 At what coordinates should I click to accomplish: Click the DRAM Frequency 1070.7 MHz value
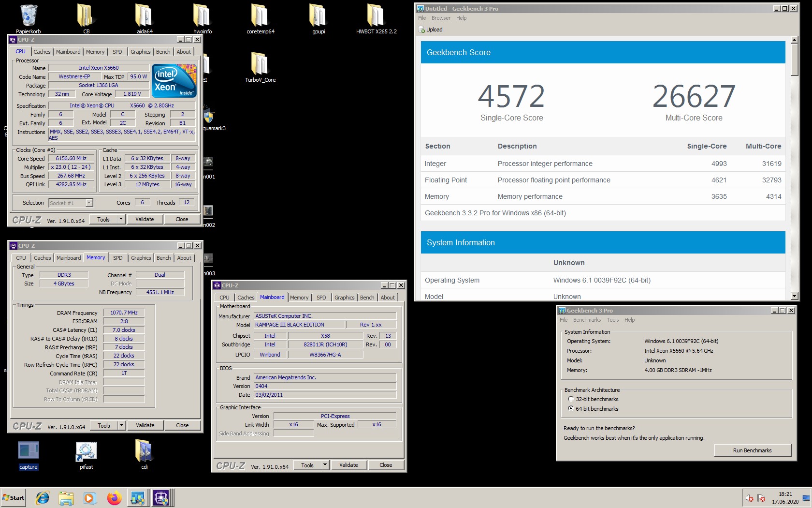point(124,313)
